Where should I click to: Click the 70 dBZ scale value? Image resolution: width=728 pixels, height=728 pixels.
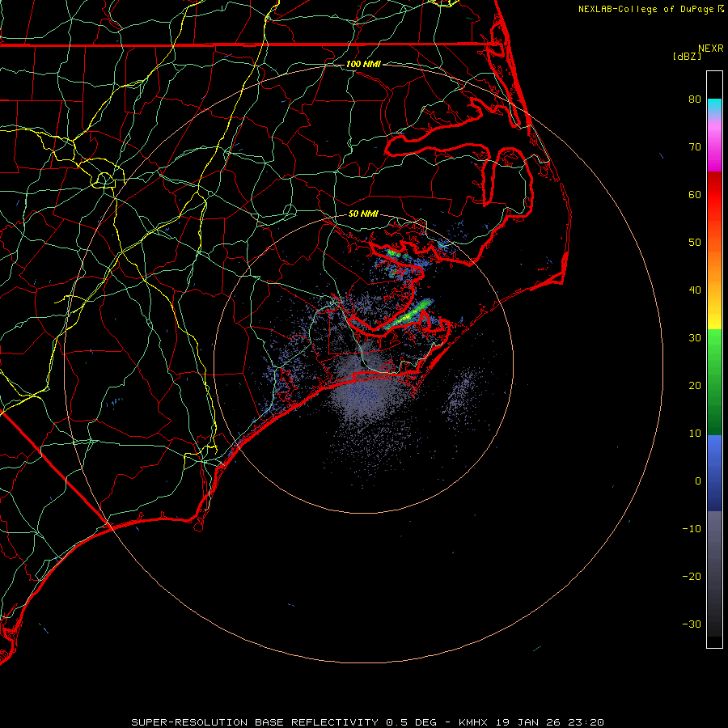(695, 147)
